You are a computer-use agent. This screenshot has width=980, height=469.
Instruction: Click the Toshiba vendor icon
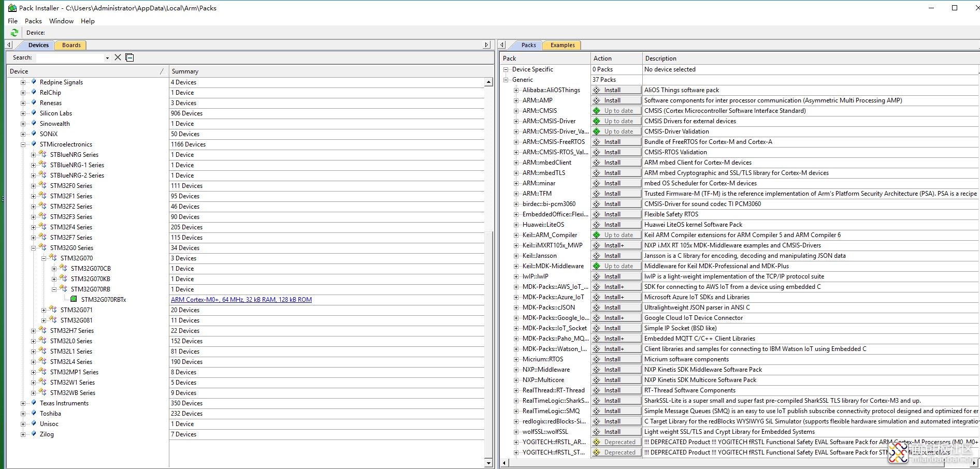pos(34,413)
